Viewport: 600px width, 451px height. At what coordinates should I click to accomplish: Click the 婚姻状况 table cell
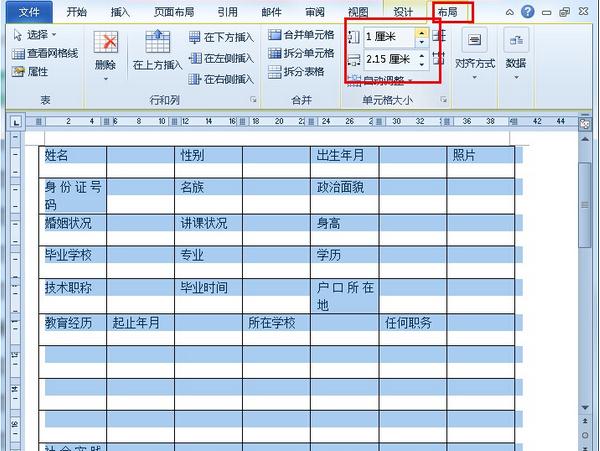[73, 230]
